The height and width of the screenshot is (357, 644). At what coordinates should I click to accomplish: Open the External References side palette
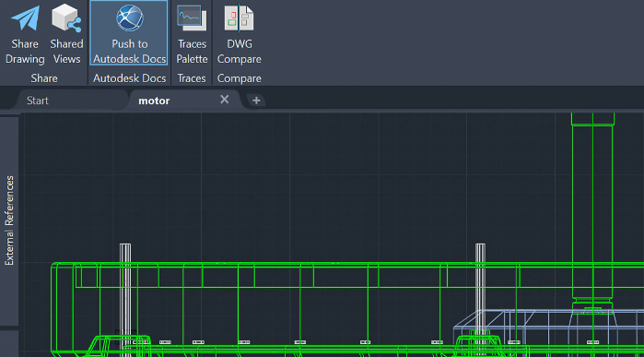9,220
